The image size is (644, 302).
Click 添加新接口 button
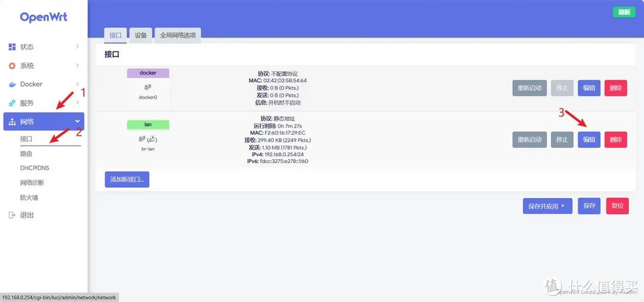click(127, 179)
